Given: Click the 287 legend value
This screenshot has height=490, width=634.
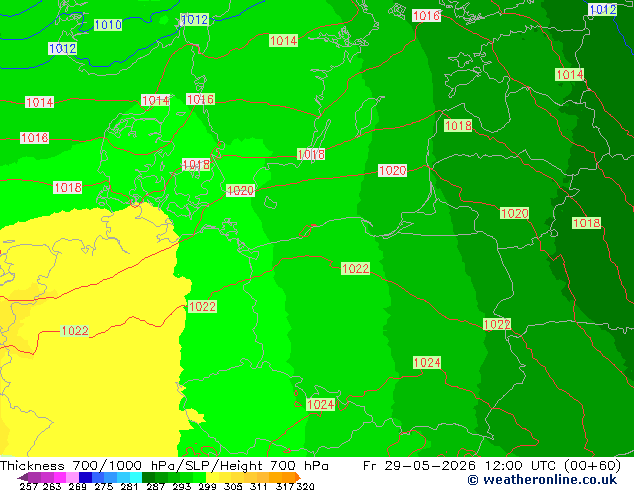Looking at the screenshot, I should tap(155, 486).
